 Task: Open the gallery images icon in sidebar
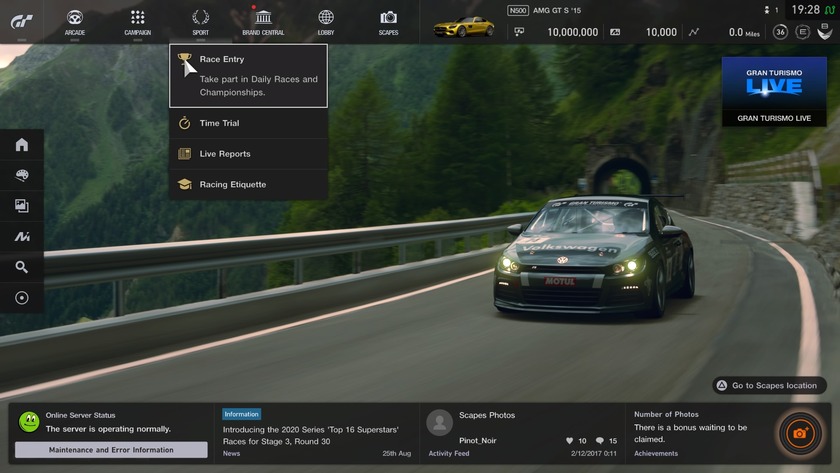[21, 206]
